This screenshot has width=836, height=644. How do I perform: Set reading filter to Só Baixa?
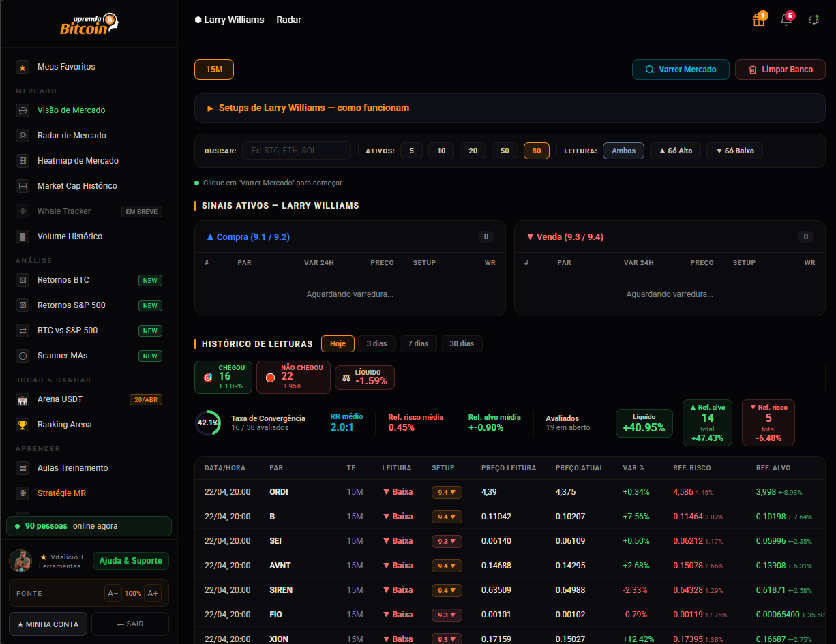tap(734, 151)
